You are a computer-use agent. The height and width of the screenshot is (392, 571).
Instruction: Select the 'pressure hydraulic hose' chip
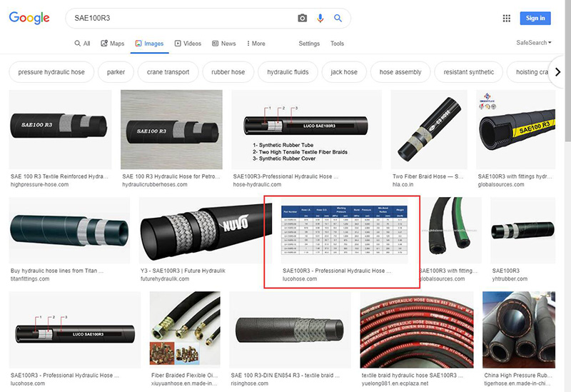51,72
